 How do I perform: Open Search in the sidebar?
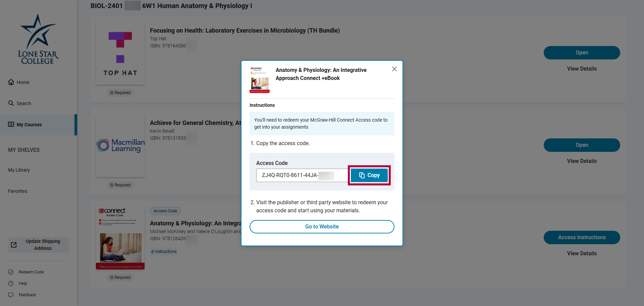click(x=20, y=103)
